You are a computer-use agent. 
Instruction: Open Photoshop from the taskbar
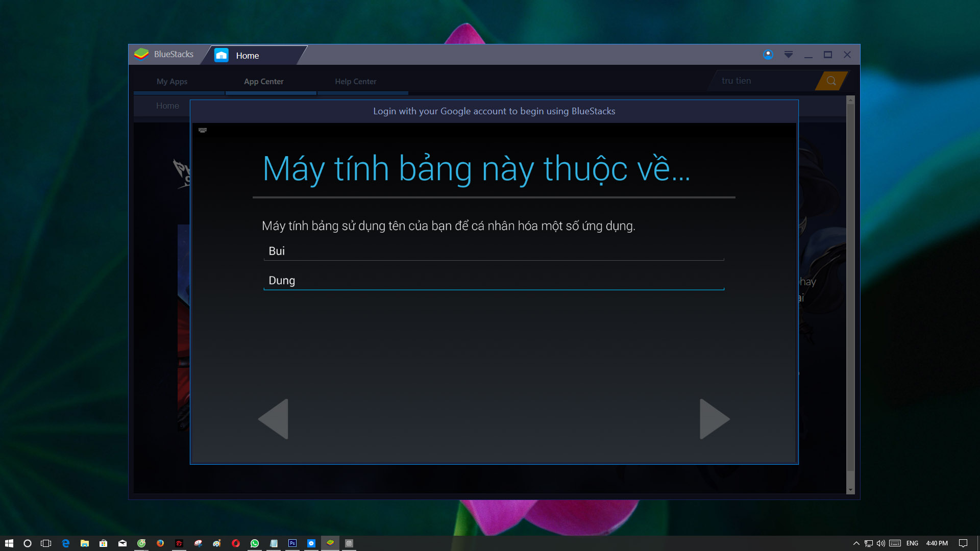292,543
